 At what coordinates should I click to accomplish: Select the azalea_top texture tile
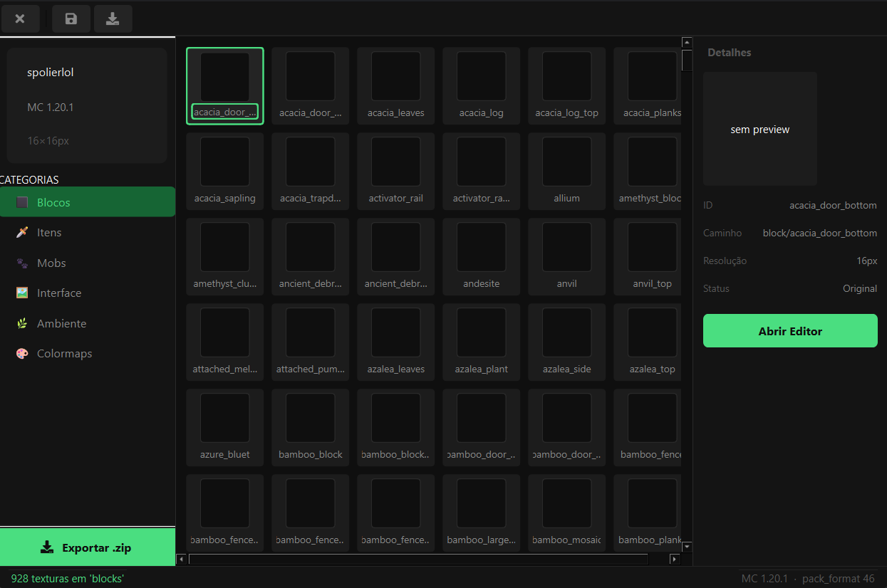click(x=648, y=342)
